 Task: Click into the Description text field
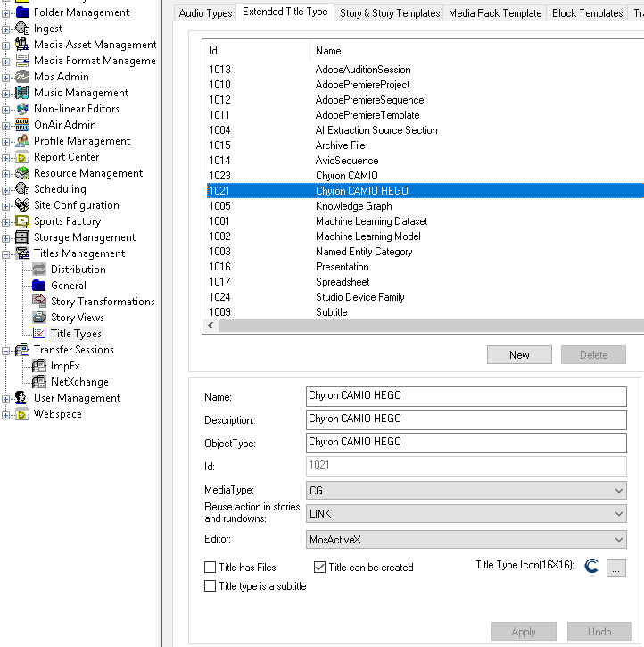(x=466, y=419)
